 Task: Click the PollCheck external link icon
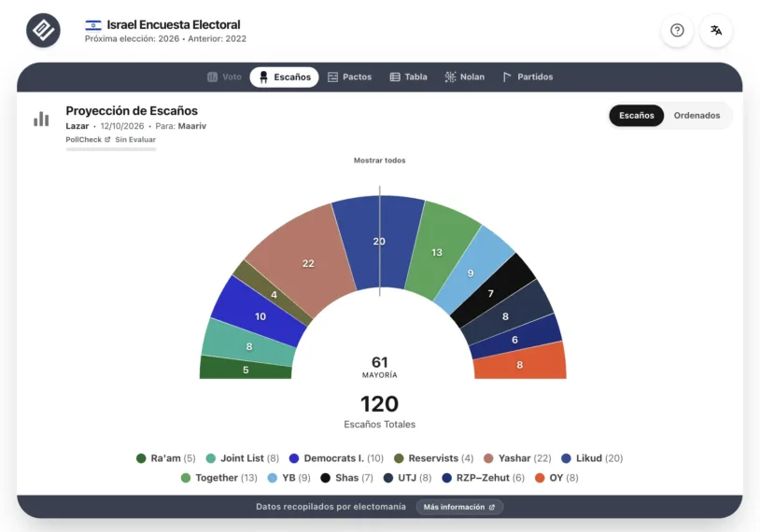point(107,140)
